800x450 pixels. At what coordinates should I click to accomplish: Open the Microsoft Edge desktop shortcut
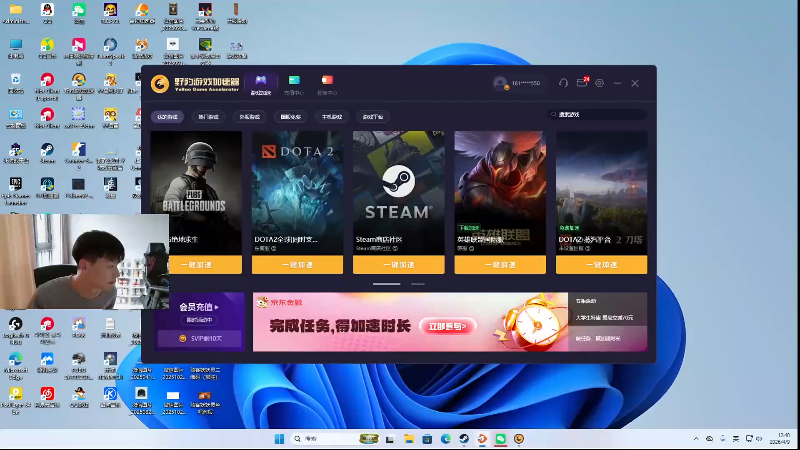click(x=16, y=365)
